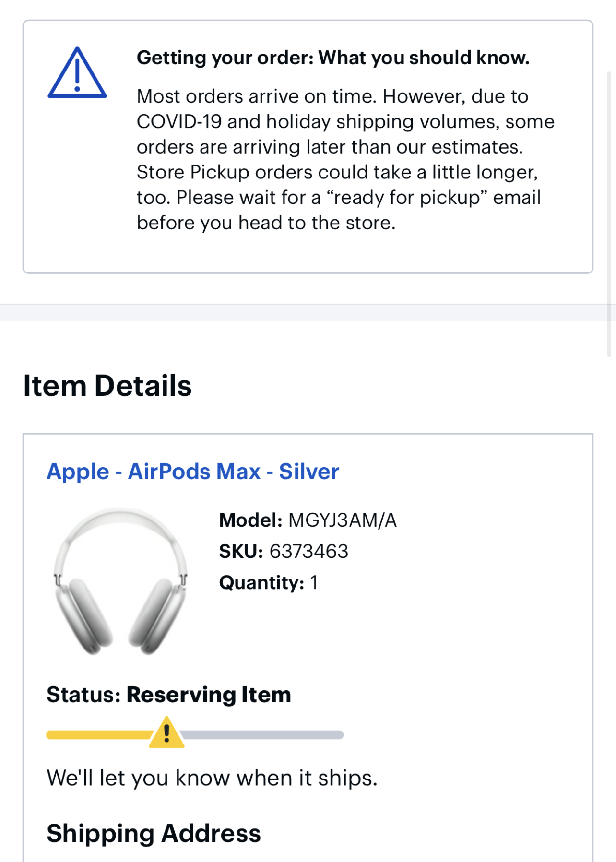
Task: Click the gray remaining segment of progress bar
Action: 263,735
